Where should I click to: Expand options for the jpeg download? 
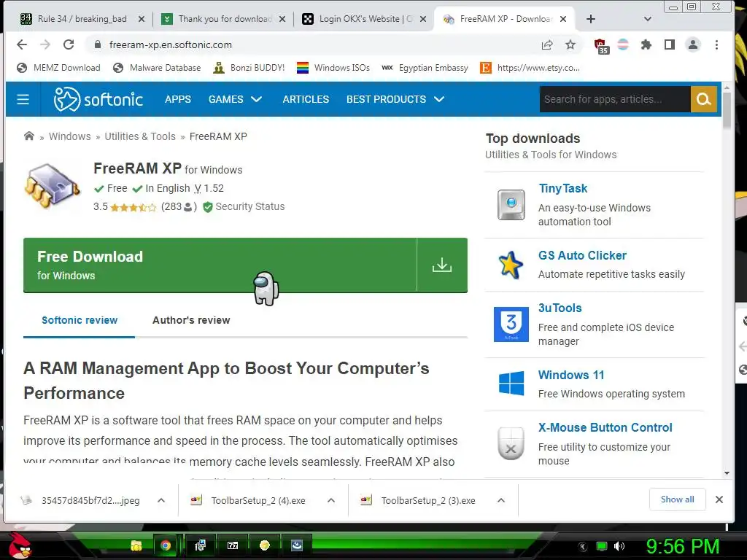[x=161, y=500]
